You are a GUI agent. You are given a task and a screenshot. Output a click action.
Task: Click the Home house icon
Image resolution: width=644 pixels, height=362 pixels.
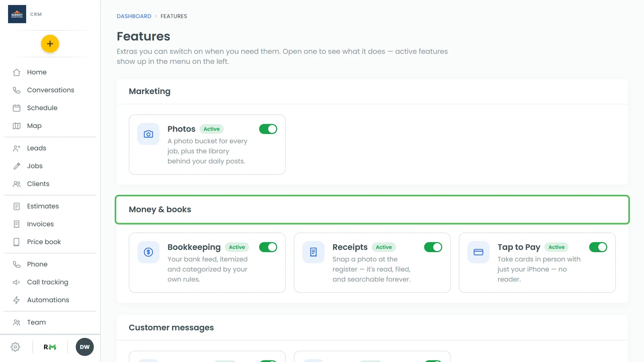point(17,72)
